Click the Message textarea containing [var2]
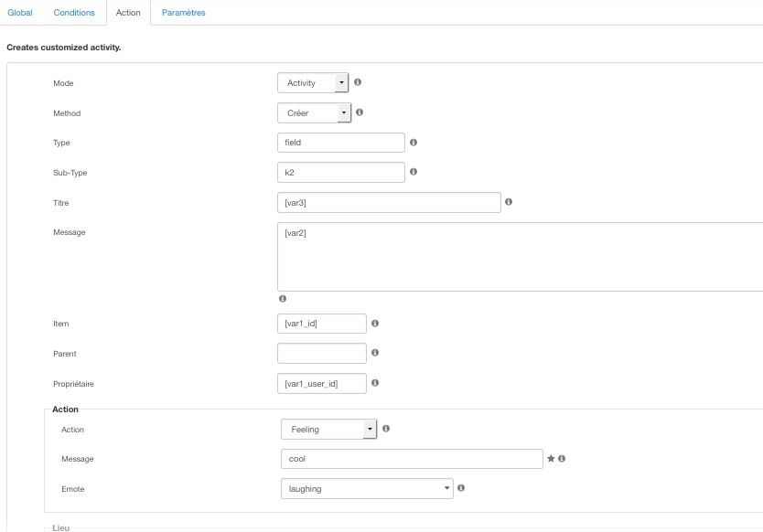Image resolution: width=763 pixels, height=532 pixels. pos(521,257)
